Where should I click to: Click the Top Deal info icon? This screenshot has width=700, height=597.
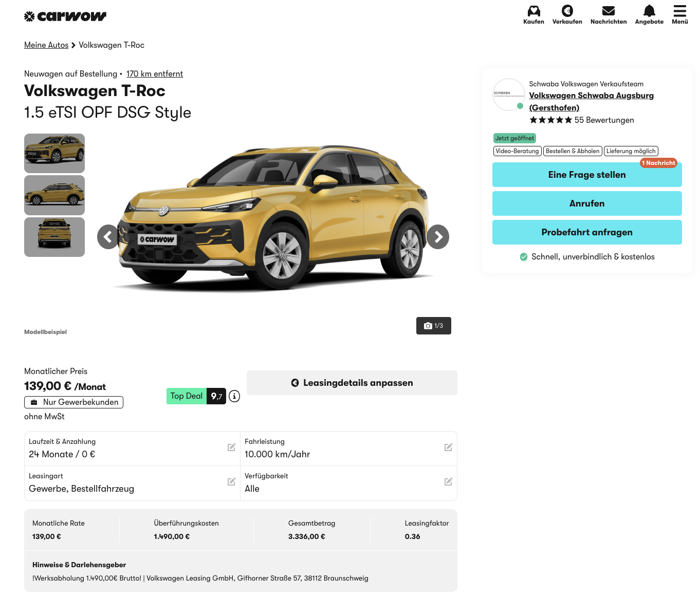point(234,396)
